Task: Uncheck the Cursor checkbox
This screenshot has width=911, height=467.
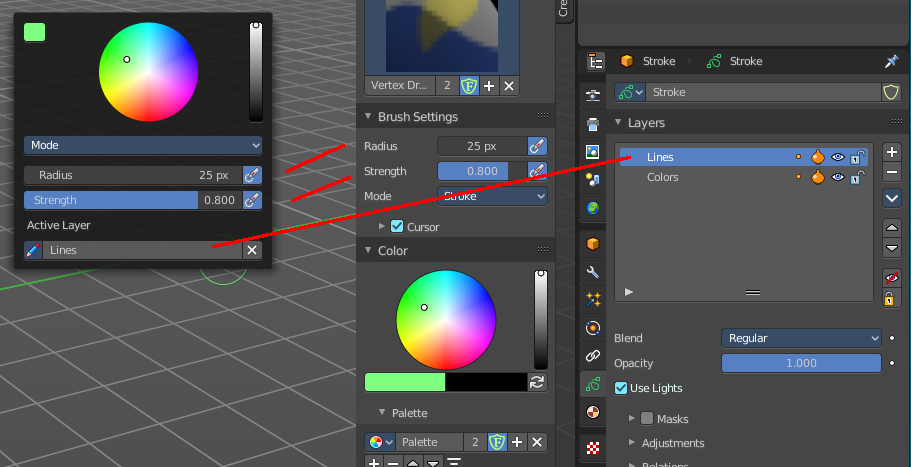Action: [x=397, y=227]
